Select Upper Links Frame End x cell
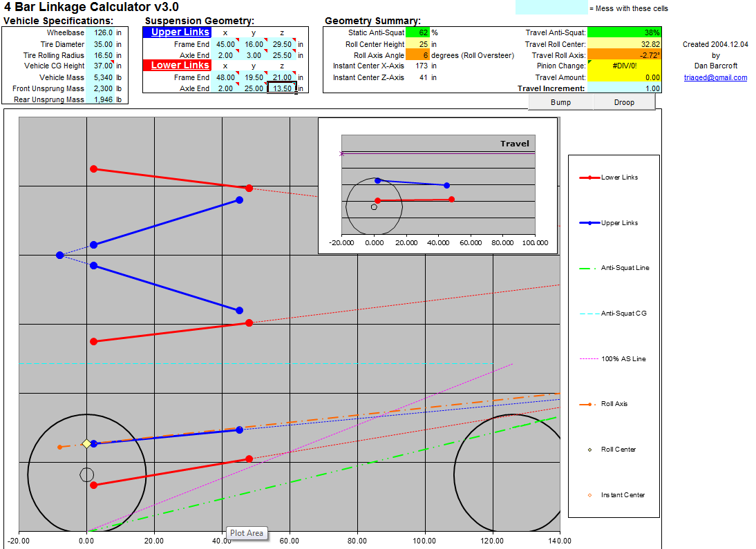 [225, 44]
